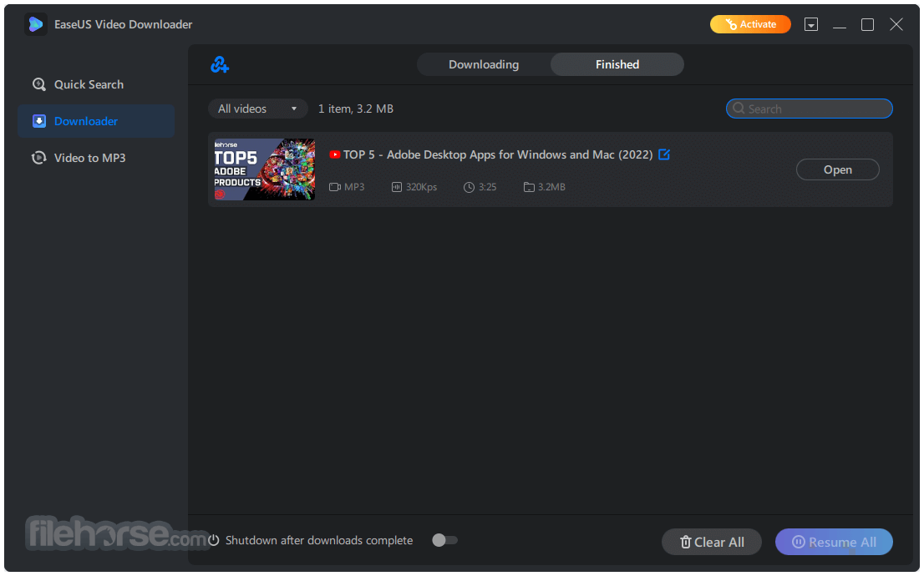Image resolution: width=924 pixels, height=576 pixels.
Task: Click the MP3 format icon
Action: (x=335, y=187)
